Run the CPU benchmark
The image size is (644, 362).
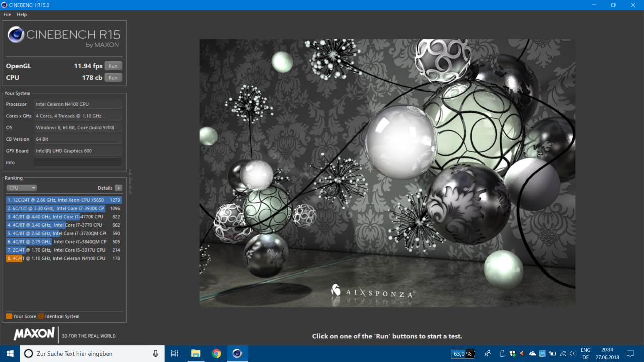[x=113, y=78]
